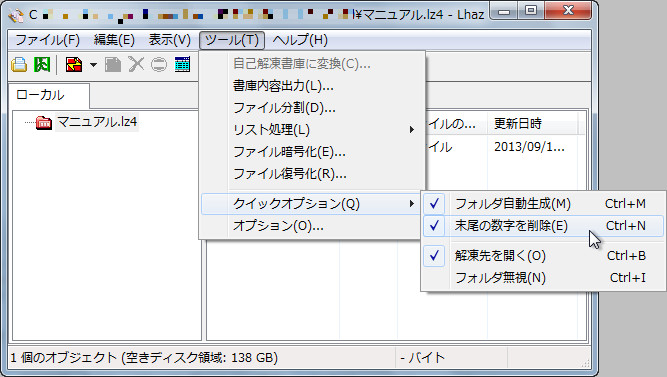Click the grayed-out round toolbar icon
This screenshot has width=667, height=377.
pos(159,65)
